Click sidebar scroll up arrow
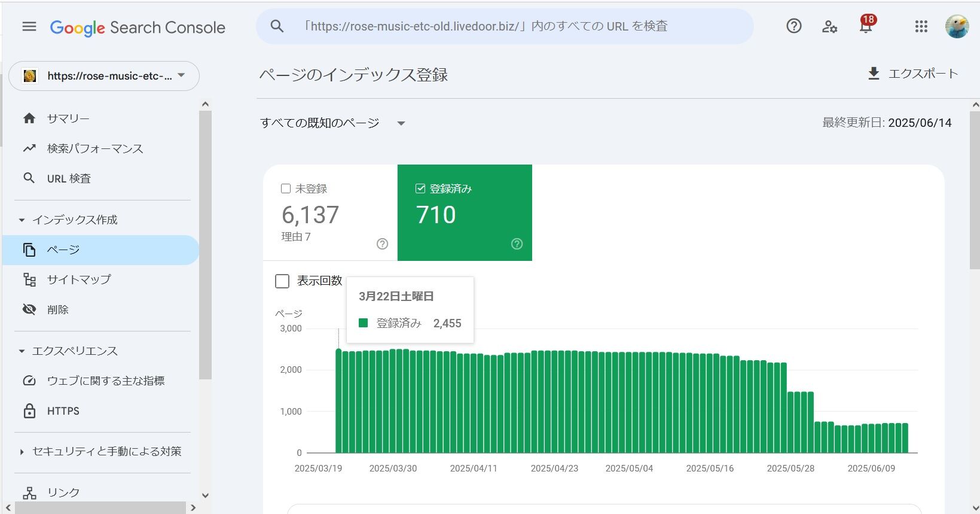Image resolution: width=980 pixels, height=514 pixels. 205,104
